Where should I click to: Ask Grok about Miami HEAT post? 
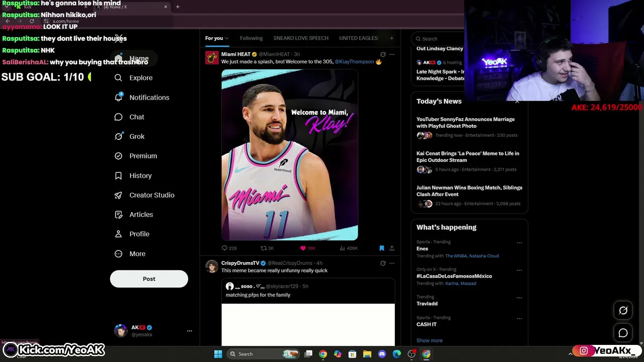coord(383,54)
